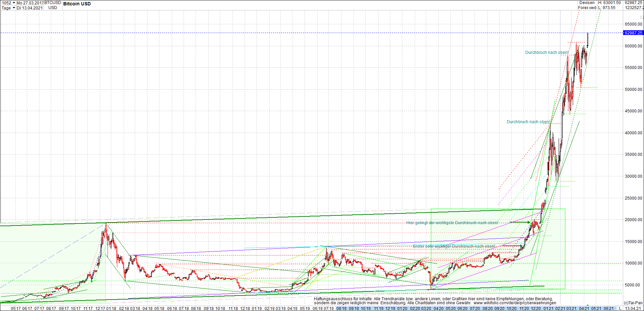Image resolution: width=644 pixels, height=311 pixels.
Task: Click the 07 19 time axis label
Action: click(329, 308)
